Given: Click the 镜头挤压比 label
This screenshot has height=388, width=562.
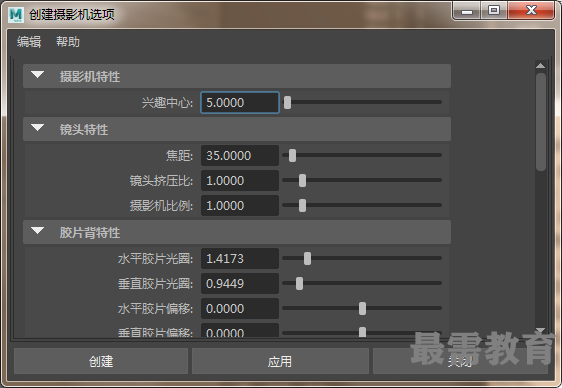Looking at the screenshot, I should 161,181.
